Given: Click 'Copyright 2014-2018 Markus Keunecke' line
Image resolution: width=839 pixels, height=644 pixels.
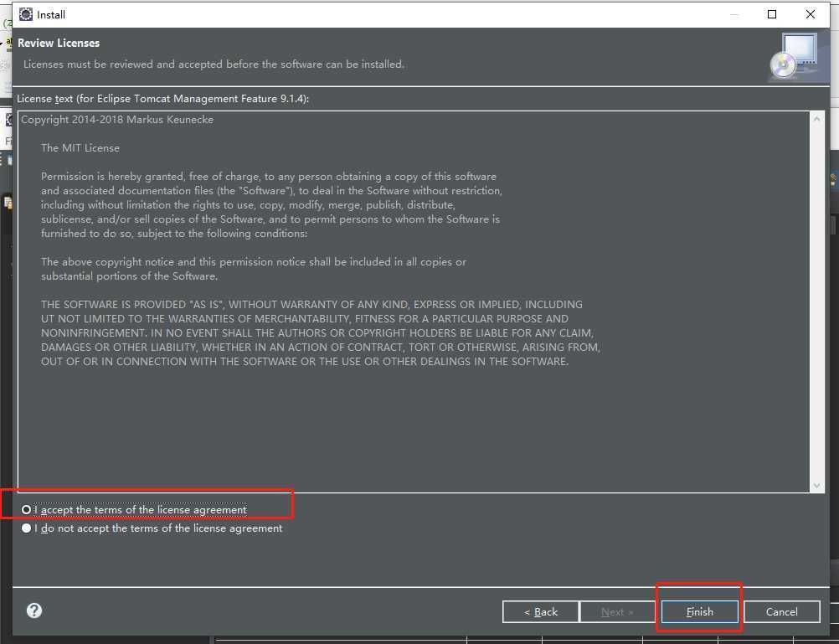Looking at the screenshot, I should [117, 120].
